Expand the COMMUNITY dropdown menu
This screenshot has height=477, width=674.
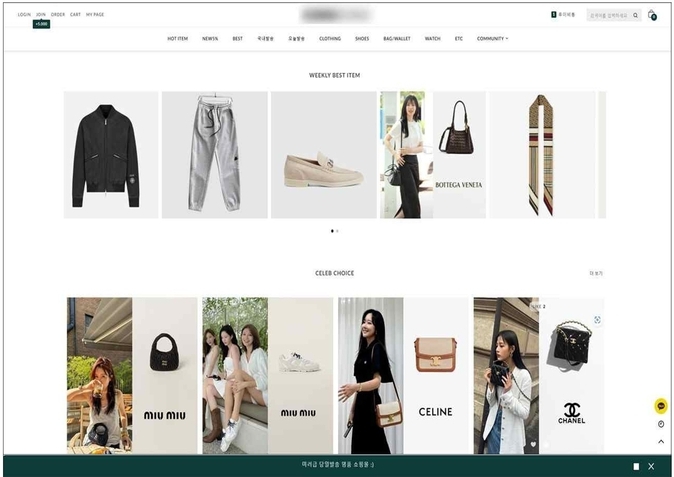(x=492, y=38)
